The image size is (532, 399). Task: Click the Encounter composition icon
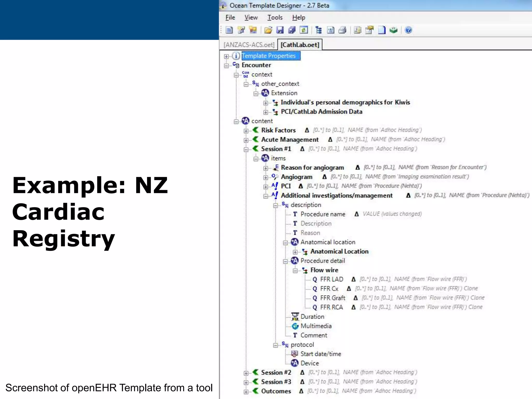[236, 65]
